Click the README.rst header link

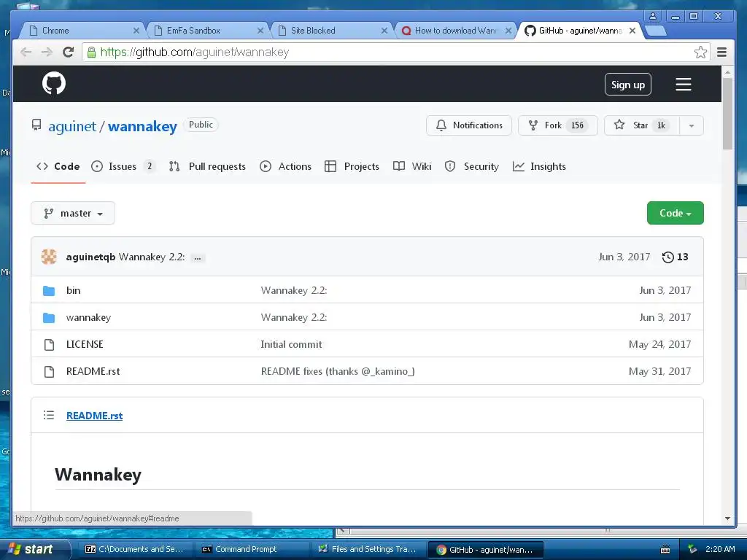[x=94, y=416]
